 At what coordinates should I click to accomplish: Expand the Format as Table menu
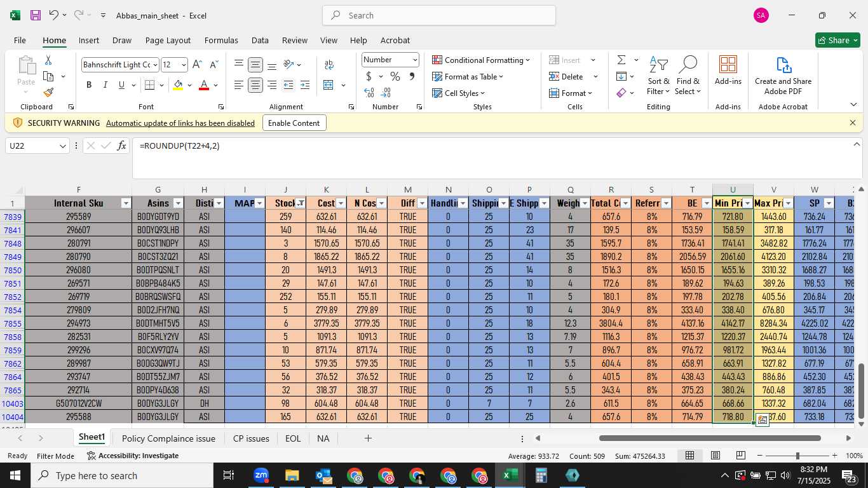coord(468,76)
